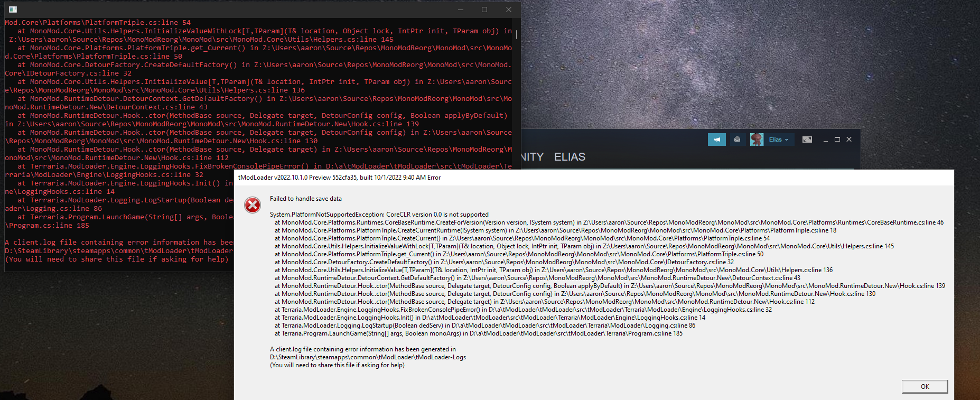Click 'A client.log file containing' line in dialog
This screenshot has width=980, height=400.
(x=363, y=349)
